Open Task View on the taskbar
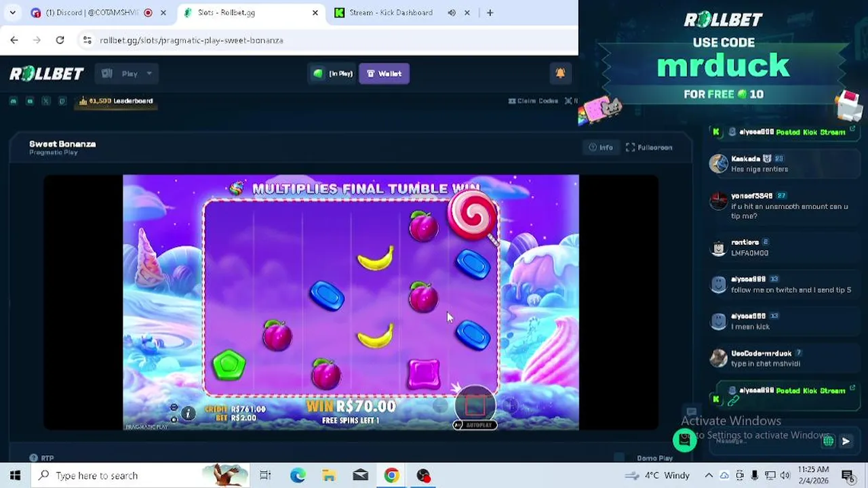The image size is (868, 488). click(x=265, y=475)
